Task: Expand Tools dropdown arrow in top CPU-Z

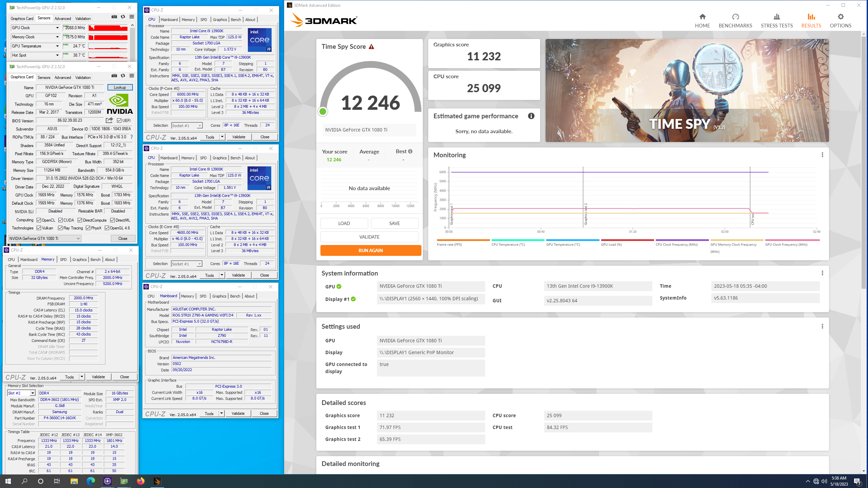Action: pyautogui.click(x=222, y=137)
